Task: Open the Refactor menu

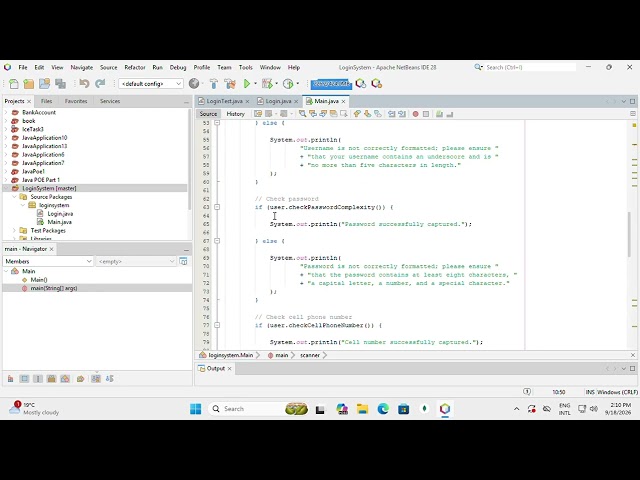Action: pyautogui.click(x=135, y=67)
